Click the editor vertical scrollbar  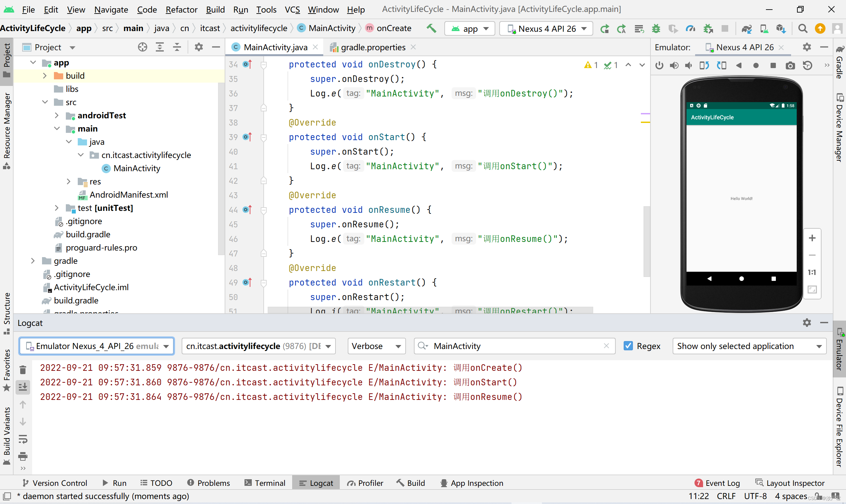tap(646, 241)
